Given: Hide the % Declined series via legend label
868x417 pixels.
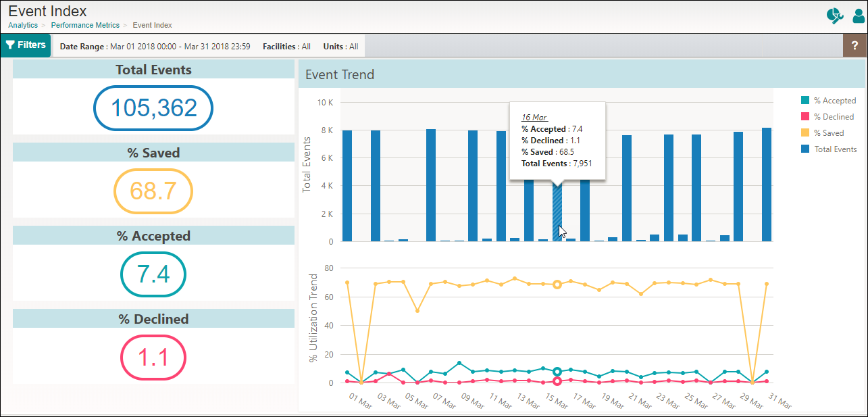Looking at the screenshot, I should (834, 117).
